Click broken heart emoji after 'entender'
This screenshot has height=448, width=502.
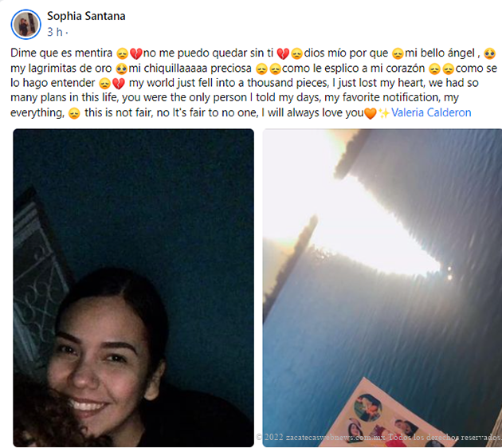pyautogui.click(x=119, y=84)
